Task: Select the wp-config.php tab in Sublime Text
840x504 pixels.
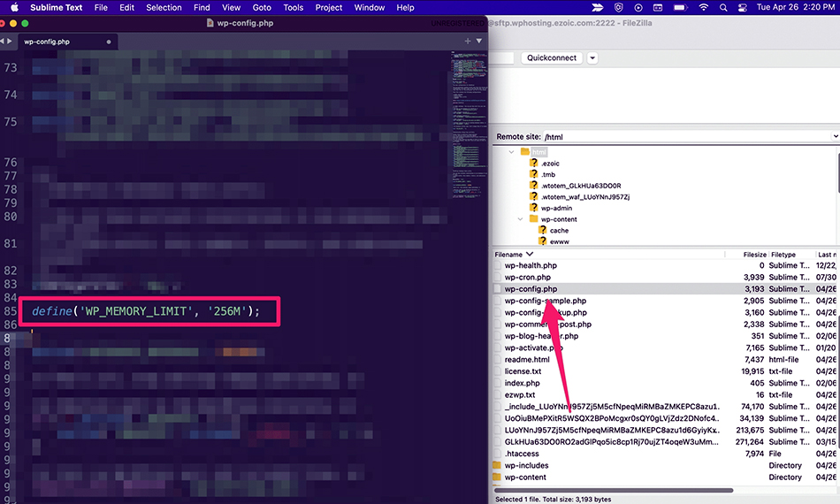Action: 67,42
